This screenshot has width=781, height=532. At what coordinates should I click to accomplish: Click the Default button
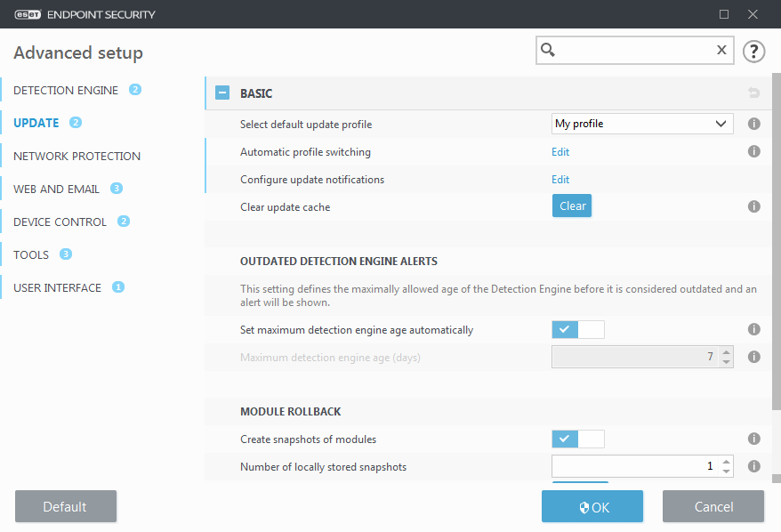pyautogui.click(x=66, y=506)
